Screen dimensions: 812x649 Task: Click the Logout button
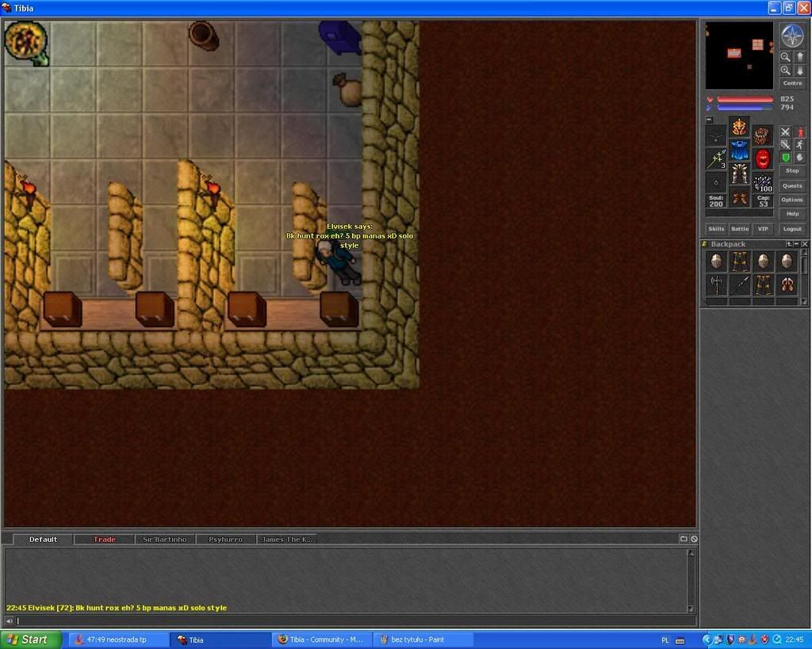tap(792, 229)
